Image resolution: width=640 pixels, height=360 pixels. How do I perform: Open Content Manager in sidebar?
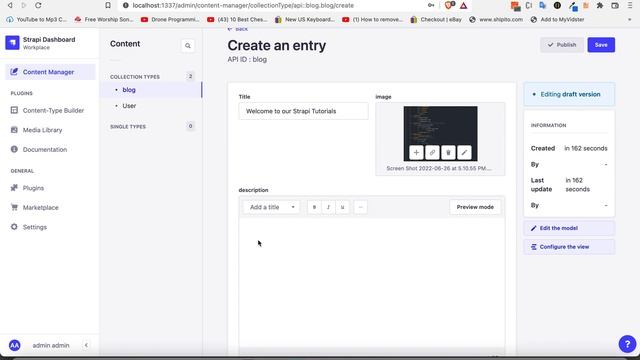pos(50,72)
